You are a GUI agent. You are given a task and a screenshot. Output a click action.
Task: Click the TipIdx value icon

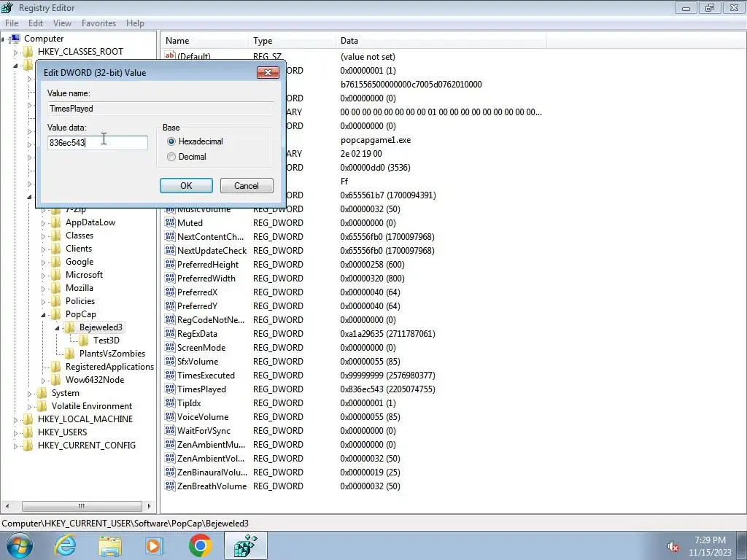(170, 402)
